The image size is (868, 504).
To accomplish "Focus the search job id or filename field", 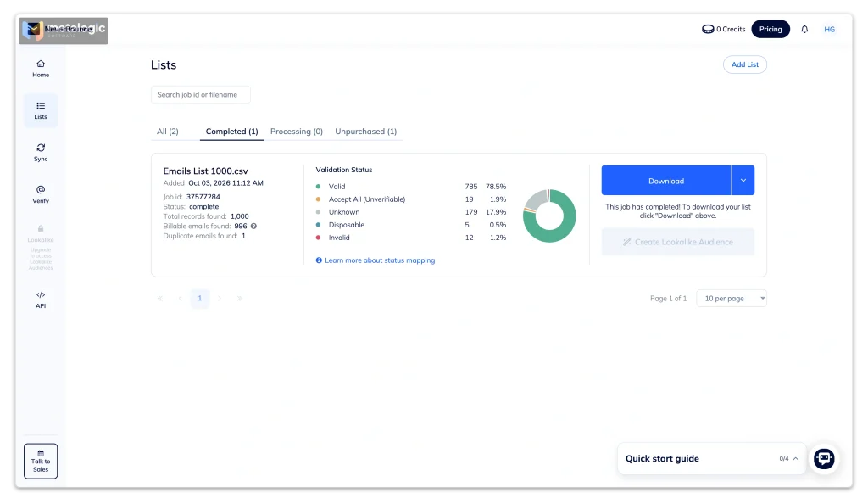I will pyautogui.click(x=200, y=95).
